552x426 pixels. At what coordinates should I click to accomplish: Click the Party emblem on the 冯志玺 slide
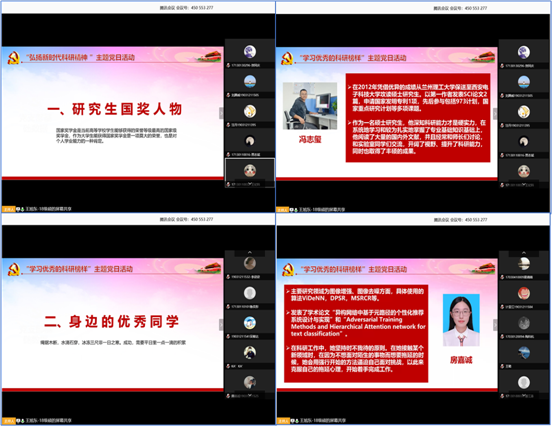pos(287,58)
